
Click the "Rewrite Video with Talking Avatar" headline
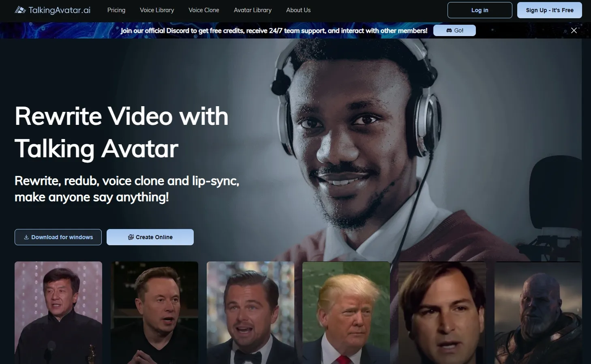tap(122, 133)
